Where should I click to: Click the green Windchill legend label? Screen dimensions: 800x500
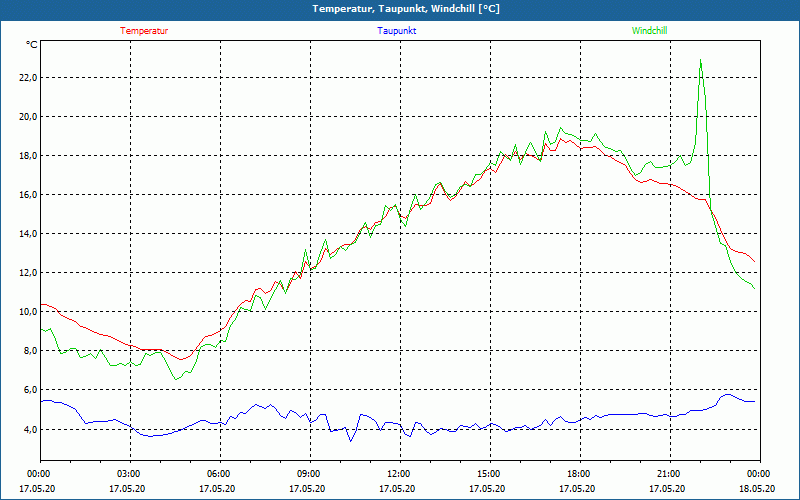[x=649, y=31]
